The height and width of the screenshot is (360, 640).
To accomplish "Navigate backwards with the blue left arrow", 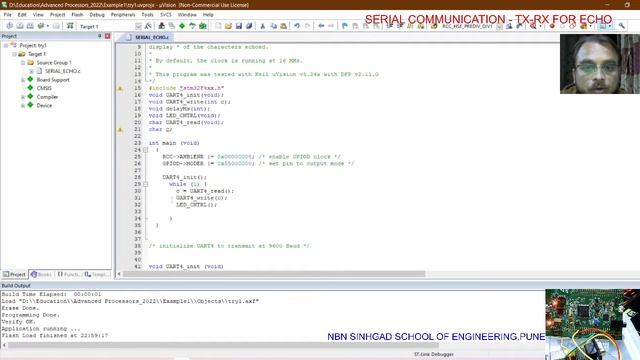I will tap(321, 26).
